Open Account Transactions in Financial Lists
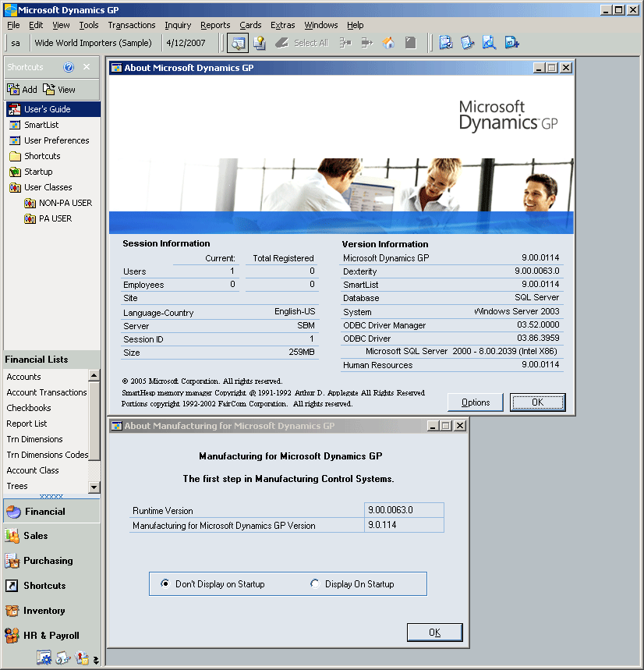Image resolution: width=644 pixels, height=670 pixels. tap(47, 392)
